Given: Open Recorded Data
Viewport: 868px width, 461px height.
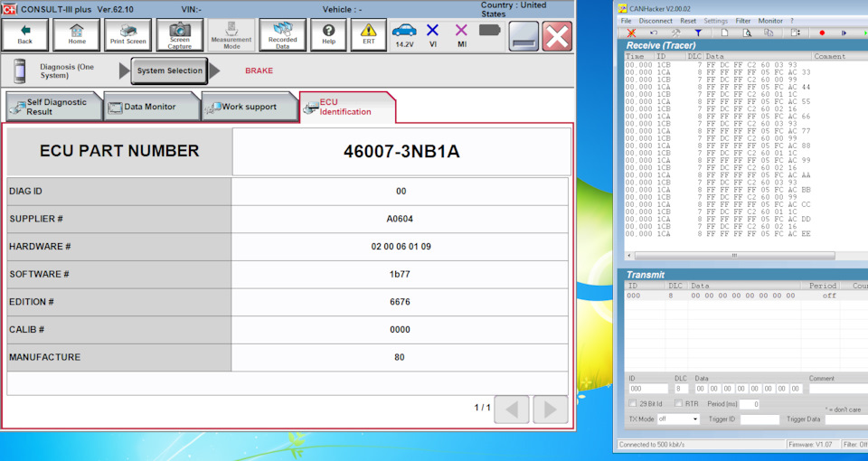Looking at the screenshot, I should point(282,34).
